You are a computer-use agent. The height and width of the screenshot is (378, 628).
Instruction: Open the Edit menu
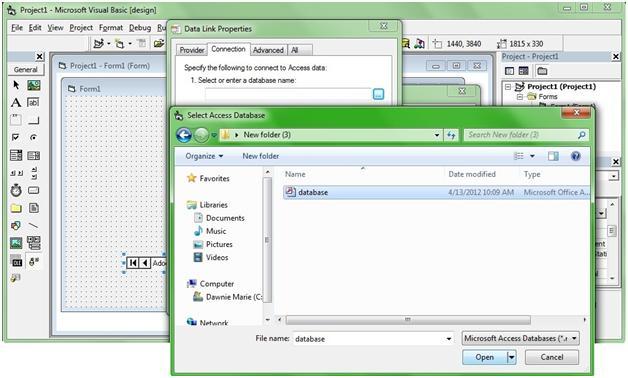click(35, 28)
